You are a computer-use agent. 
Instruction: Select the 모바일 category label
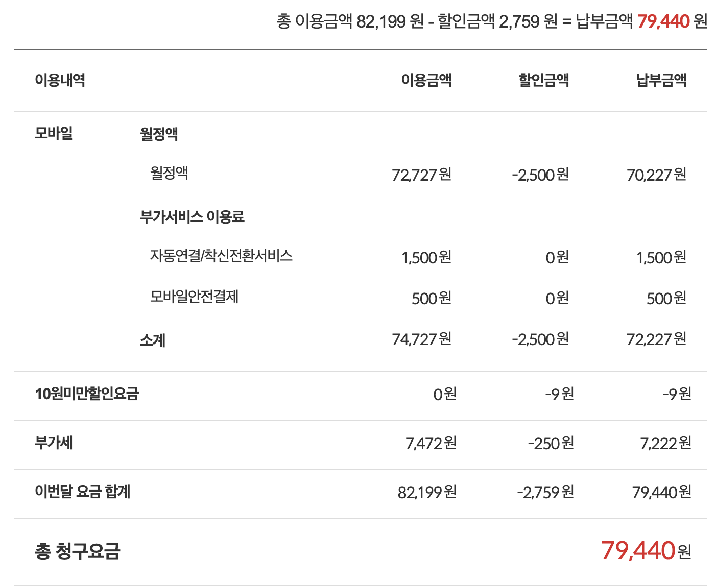(54, 133)
